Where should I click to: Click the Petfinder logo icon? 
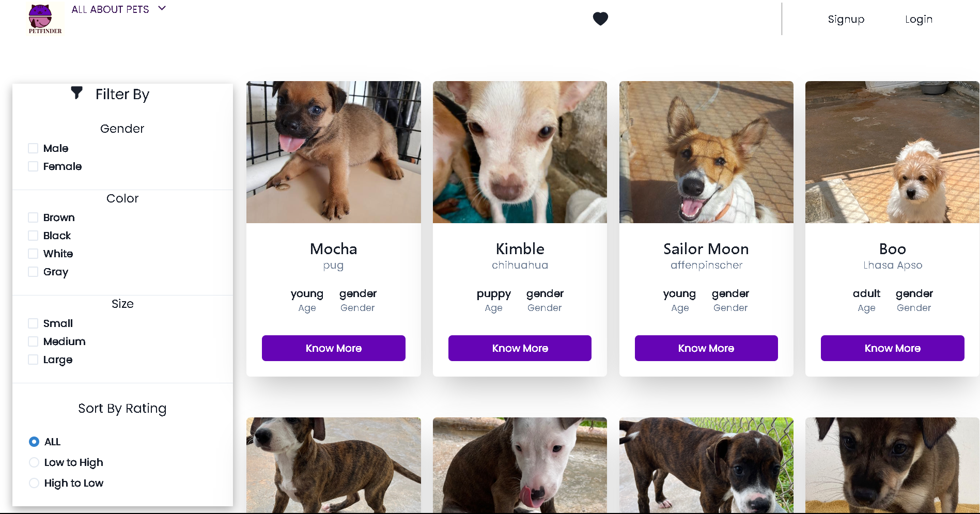tap(44, 18)
